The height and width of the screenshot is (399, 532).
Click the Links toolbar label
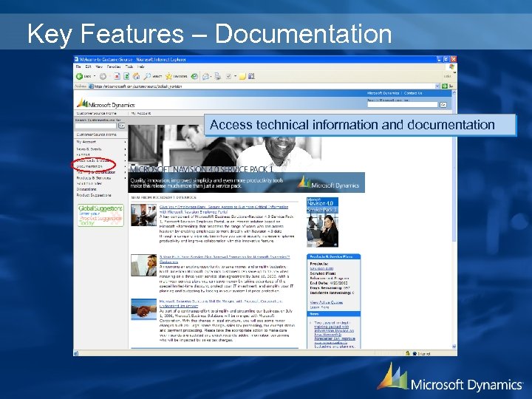click(x=447, y=77)
